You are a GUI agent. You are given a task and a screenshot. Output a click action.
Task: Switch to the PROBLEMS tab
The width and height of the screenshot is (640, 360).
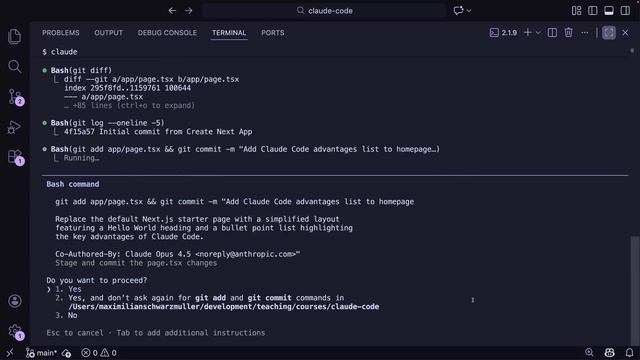[x=61, y=33]
